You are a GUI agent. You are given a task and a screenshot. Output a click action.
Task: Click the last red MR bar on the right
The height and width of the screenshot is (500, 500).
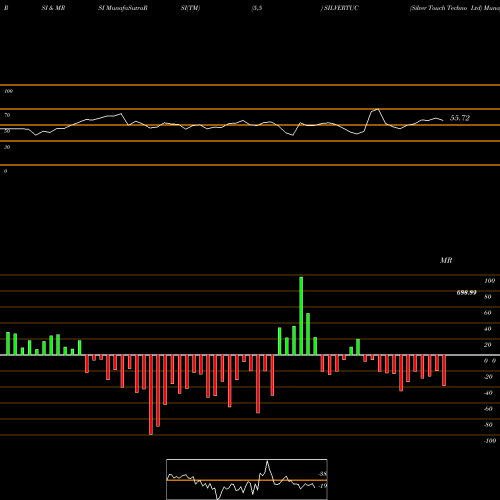pos(444,370)
